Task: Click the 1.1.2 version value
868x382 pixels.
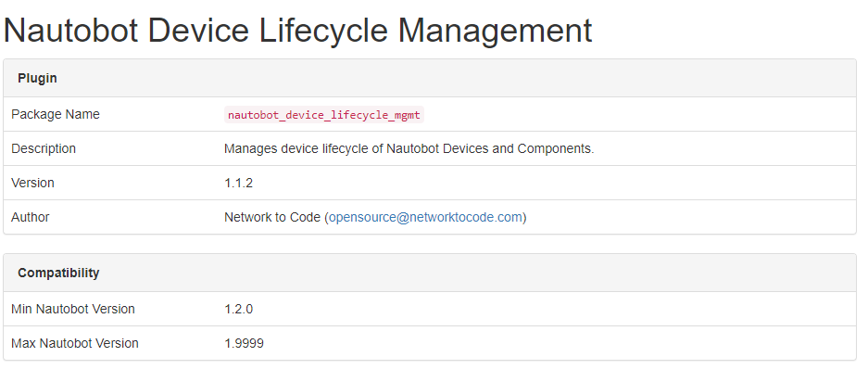Action: tap(239, 183)
